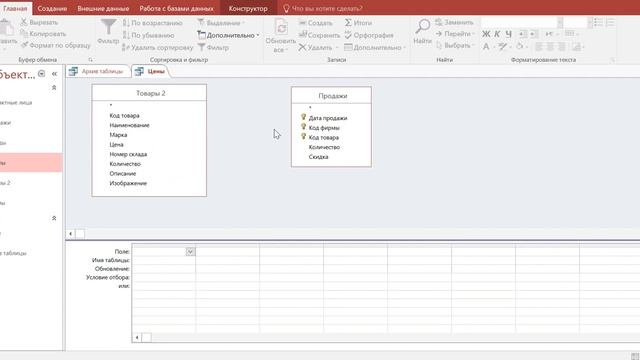Click Создать in the Записи group
This screenshot has width=640, height=360.
(x=316, y=23)
